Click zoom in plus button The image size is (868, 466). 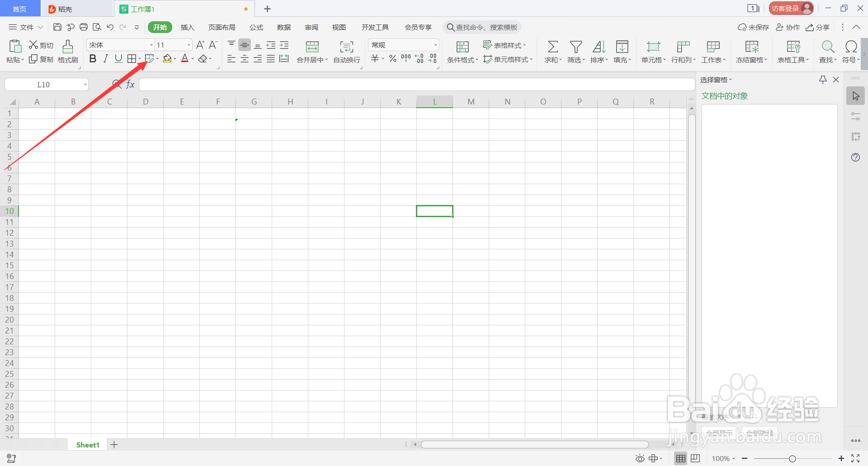[841, 458]
